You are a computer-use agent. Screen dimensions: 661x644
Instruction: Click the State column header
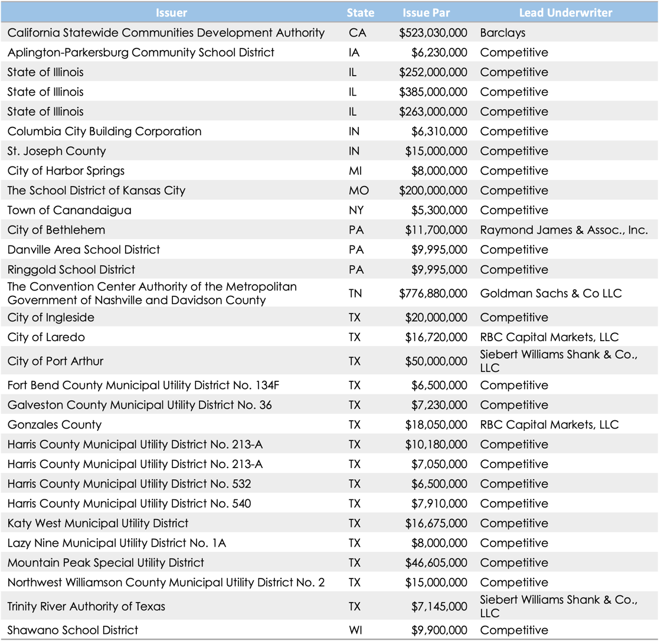tap(361, 12)
